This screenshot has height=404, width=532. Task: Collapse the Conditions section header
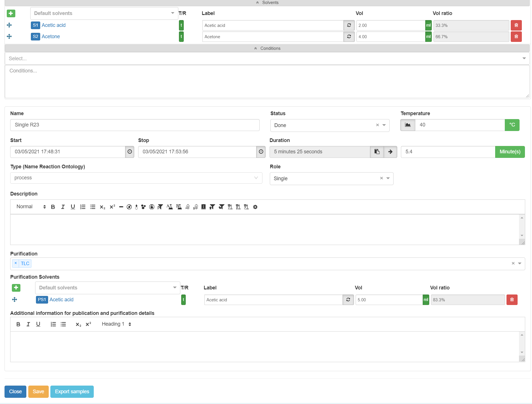point(267,48)
